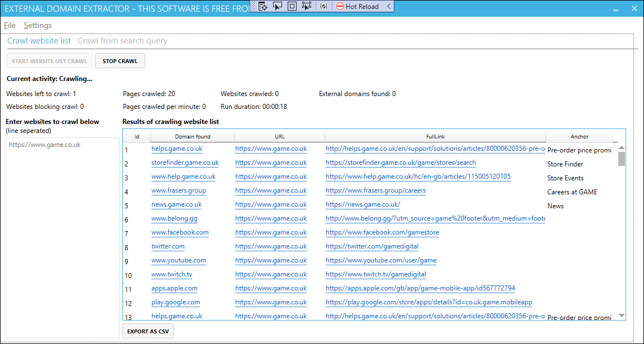Open Live Visual Tree icon in debug toolbar

pyautogui.click(x=263, y=6)
